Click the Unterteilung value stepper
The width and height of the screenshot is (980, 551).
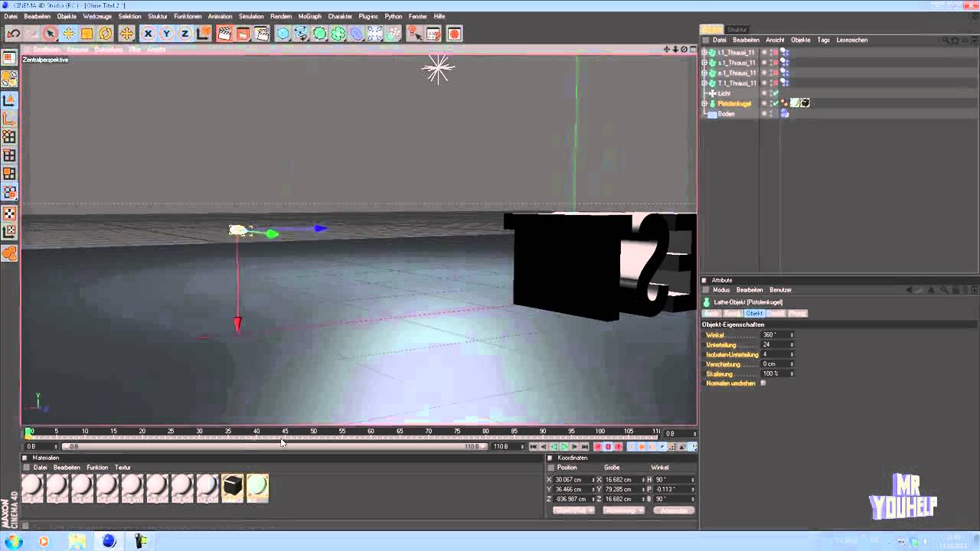tap(792, 344)
